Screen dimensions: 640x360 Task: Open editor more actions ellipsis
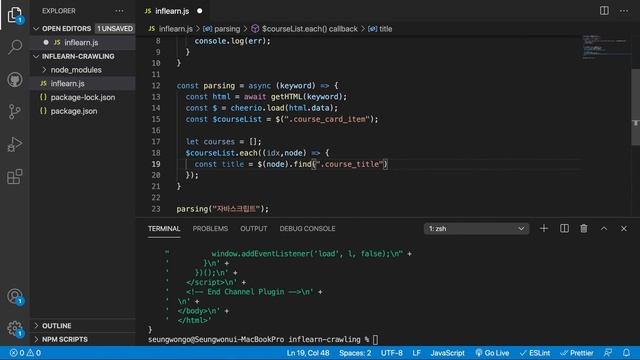(624, 11)
